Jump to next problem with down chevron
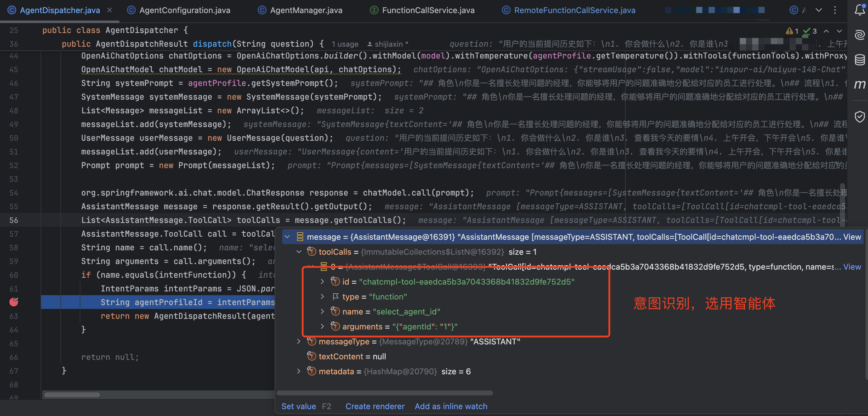Viewport: 868px width, 416px height. point(840,31)
